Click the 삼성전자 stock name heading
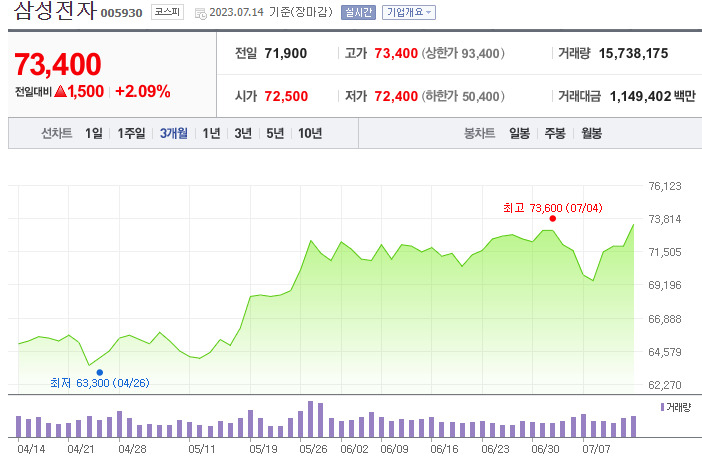 click(x=55, y=10)
